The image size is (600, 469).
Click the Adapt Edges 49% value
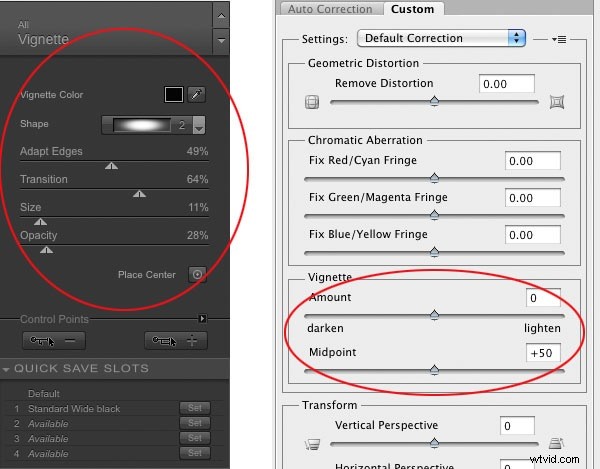pos(197,151)
